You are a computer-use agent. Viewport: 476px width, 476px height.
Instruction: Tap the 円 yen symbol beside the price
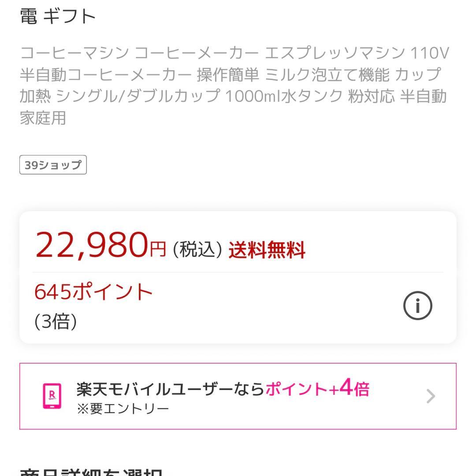click(x=157, y=250)
